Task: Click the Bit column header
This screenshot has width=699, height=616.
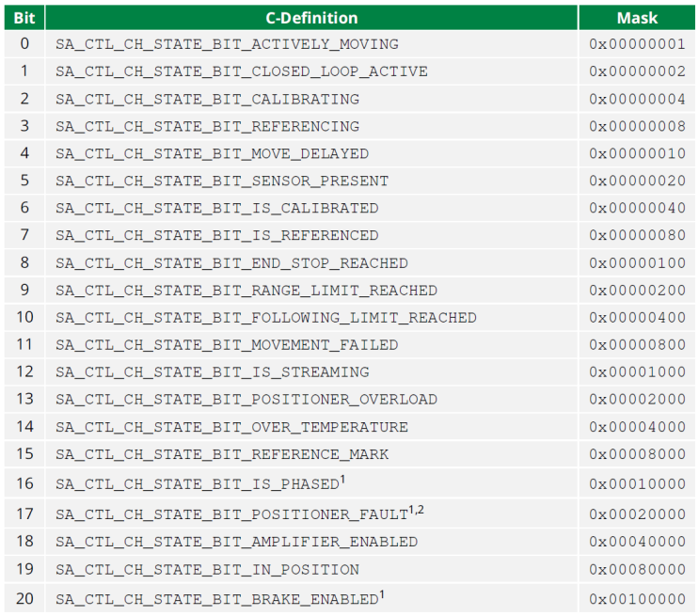Action: click(x=24, y=18)
